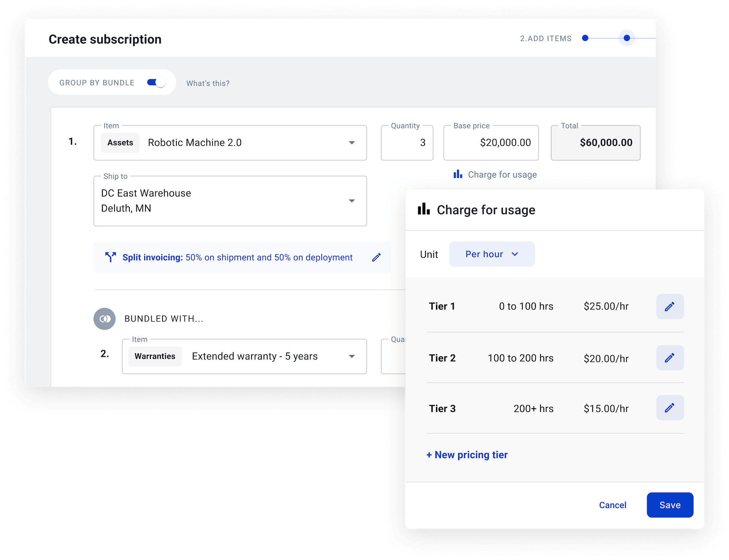Open the Ship to warehouse dropdown
The width and height of the screenshot is (729, 560).
tap(351, 201)
